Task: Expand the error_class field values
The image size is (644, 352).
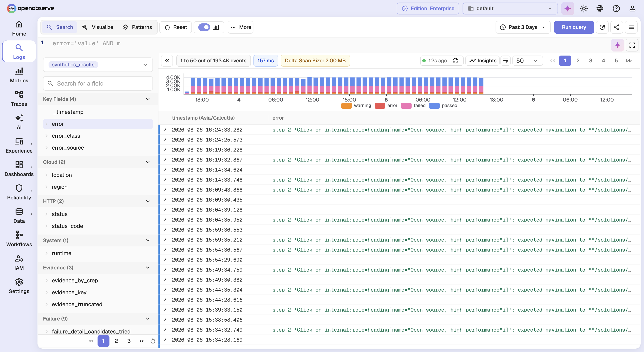Action: [x=46, y=136]
